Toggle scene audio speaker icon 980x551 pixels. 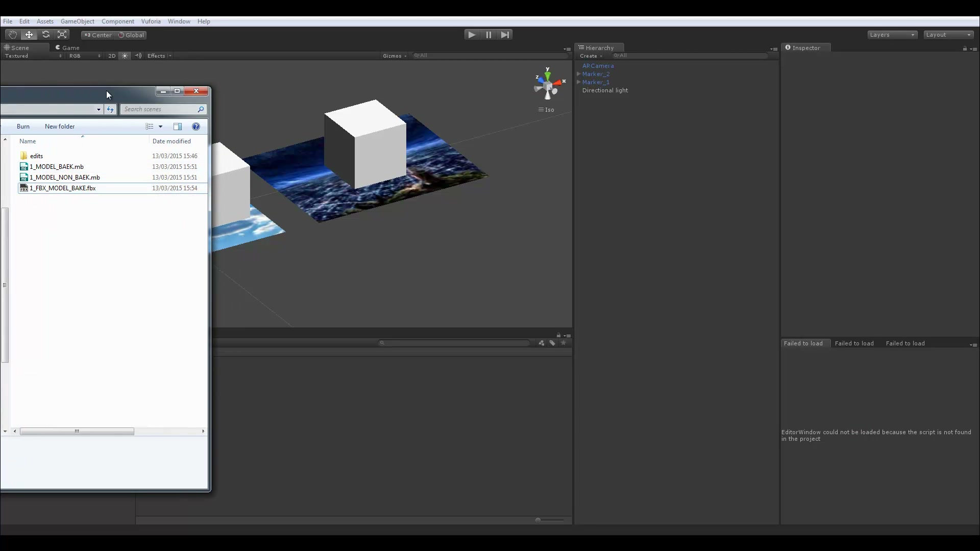click(x=138, y=56)
